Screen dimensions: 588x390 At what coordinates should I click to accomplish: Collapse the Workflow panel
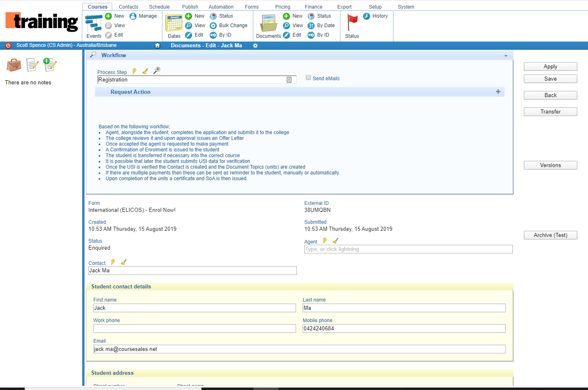(x=506, y=56)
